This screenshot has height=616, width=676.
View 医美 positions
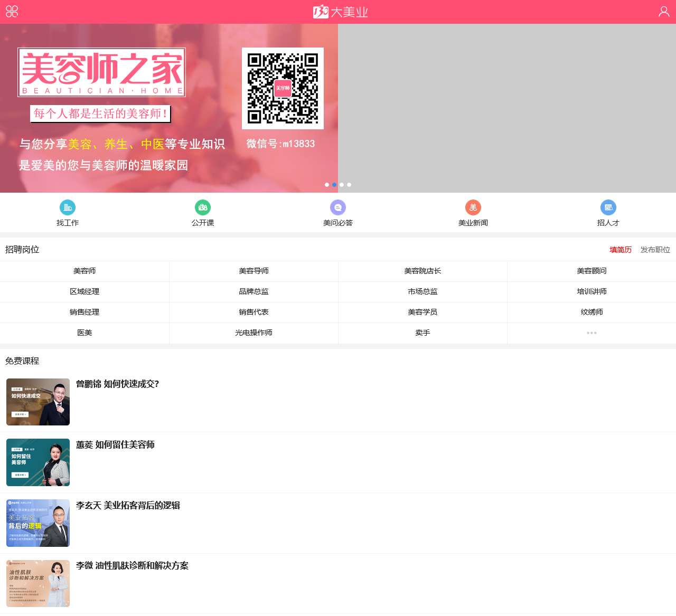(x=84, y=333)
